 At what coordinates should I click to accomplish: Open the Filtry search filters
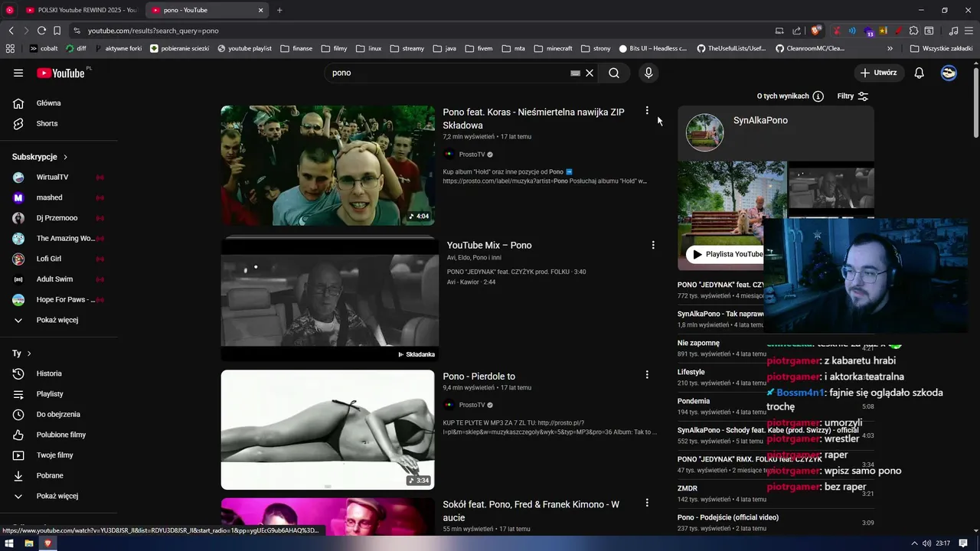click(x=853, y=96)
